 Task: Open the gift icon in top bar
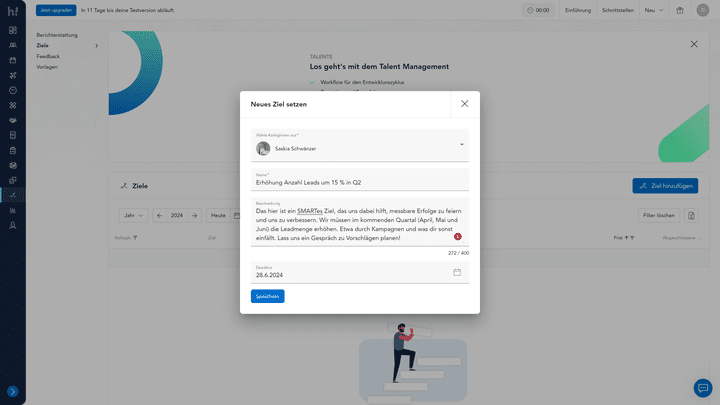click(680, 10)
